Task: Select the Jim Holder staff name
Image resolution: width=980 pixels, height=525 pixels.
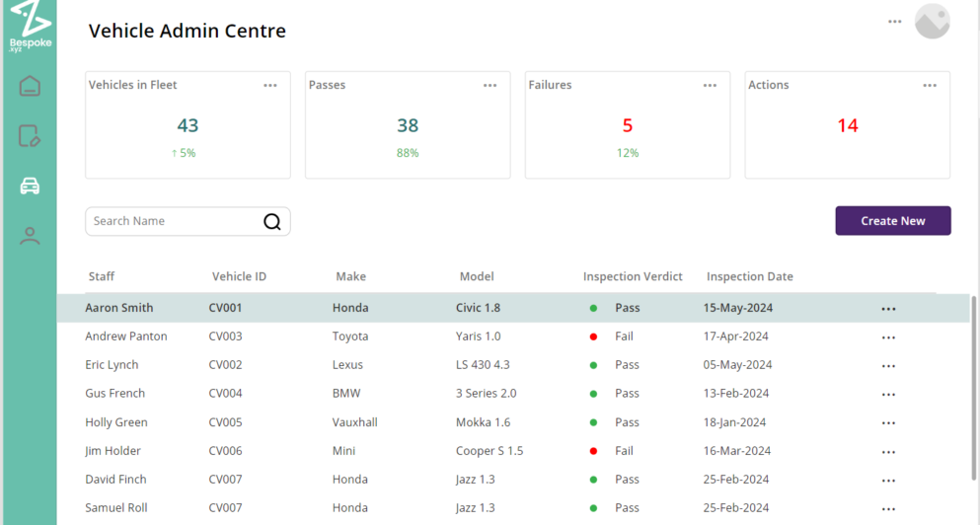Action: [113, 451]
